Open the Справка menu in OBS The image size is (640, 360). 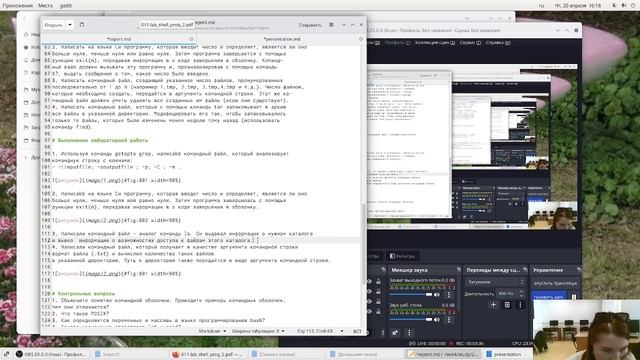pos(498,42)
